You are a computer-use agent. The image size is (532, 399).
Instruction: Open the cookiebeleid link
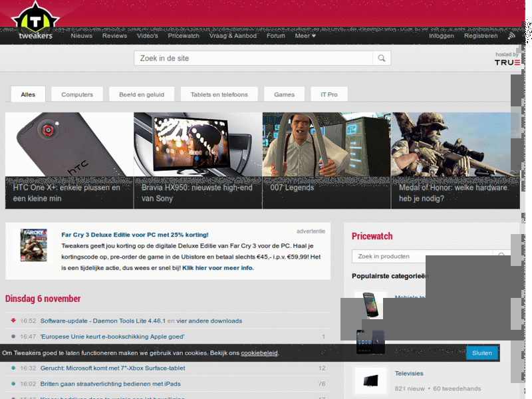[259, 353]
